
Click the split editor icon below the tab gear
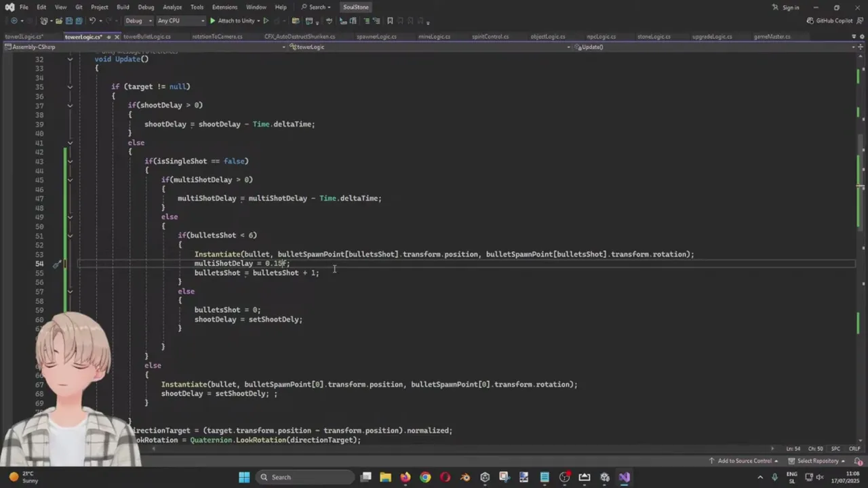coord(861,47)
